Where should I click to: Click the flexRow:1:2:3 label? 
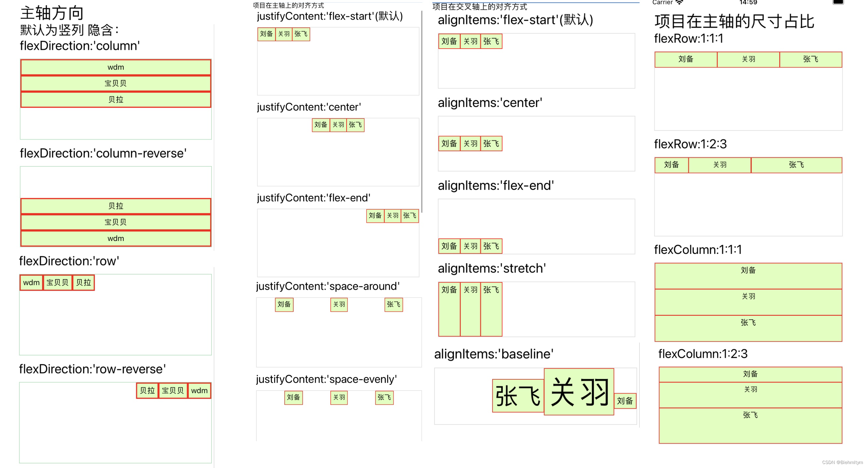(691, 144)
